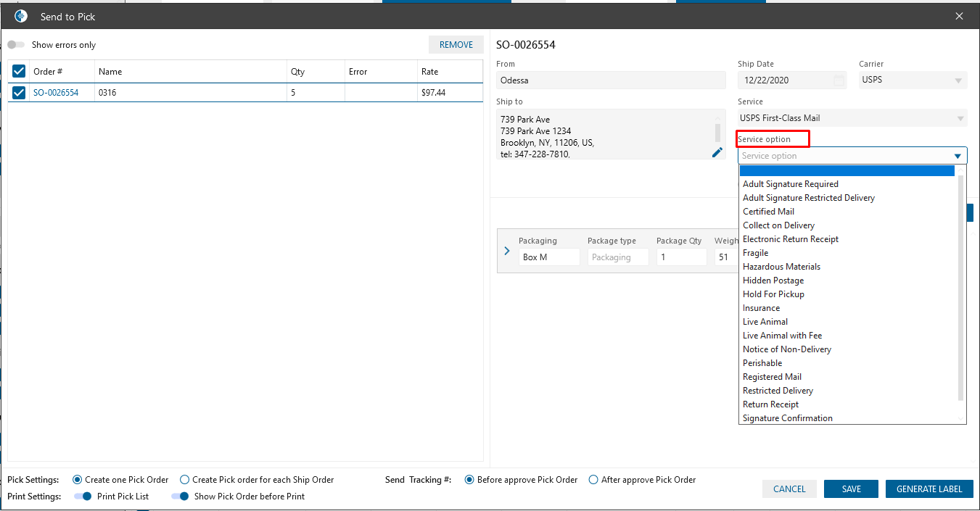Close the Send to Pick dialog
The width and height of the screenshot is (980, 511).
(x=959, y=16)
